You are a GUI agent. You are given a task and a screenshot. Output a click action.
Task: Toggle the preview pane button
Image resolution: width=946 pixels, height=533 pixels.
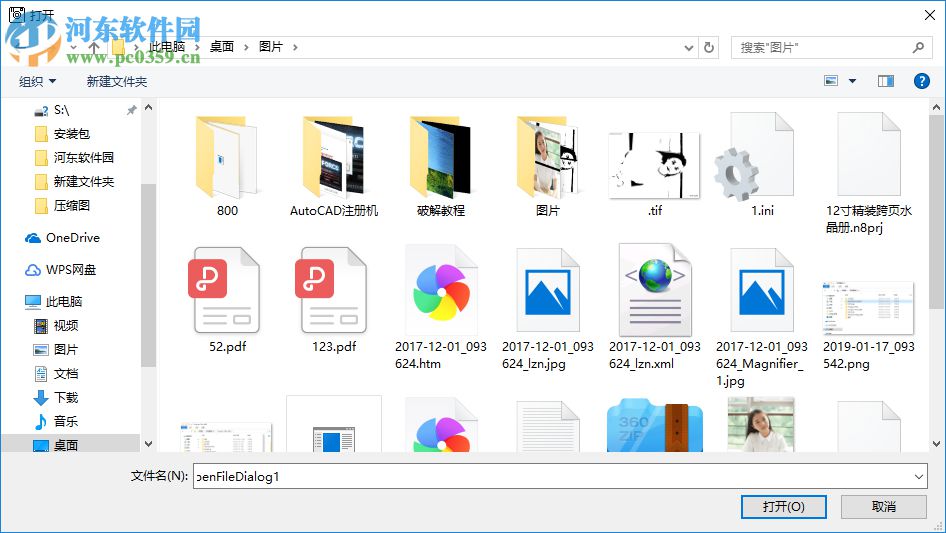886,81
